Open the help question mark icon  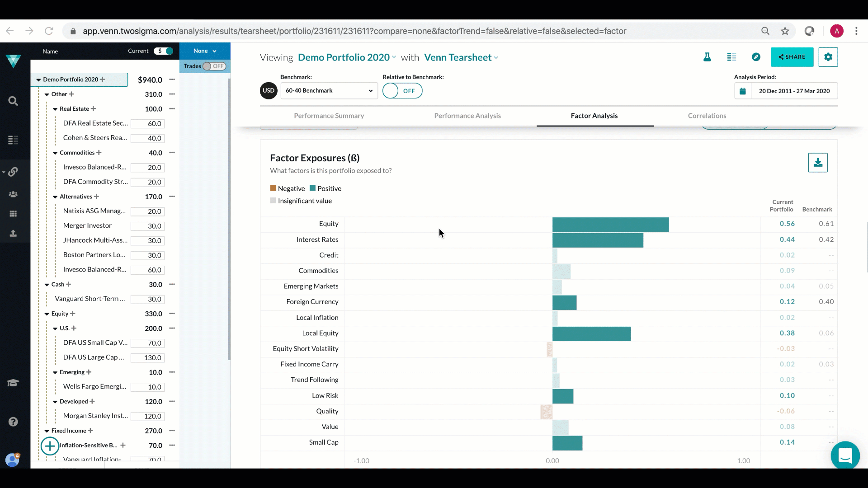coord(13,422)
